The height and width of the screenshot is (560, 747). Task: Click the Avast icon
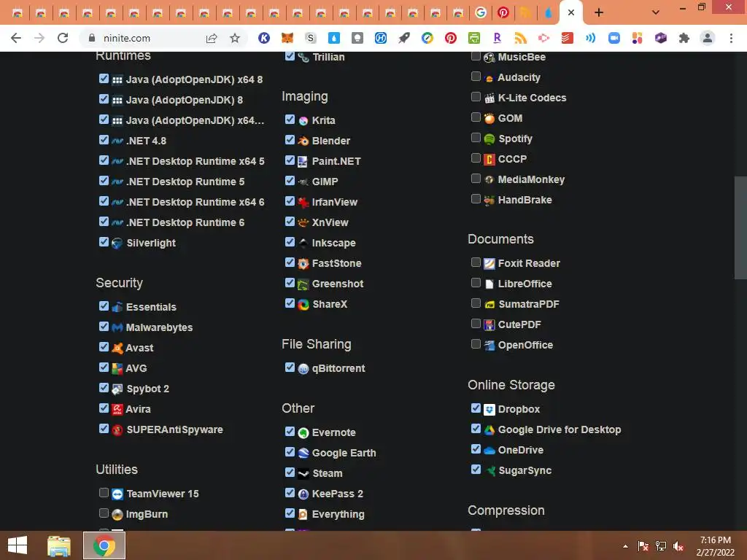pyautogui.click(x=117, y=348)
